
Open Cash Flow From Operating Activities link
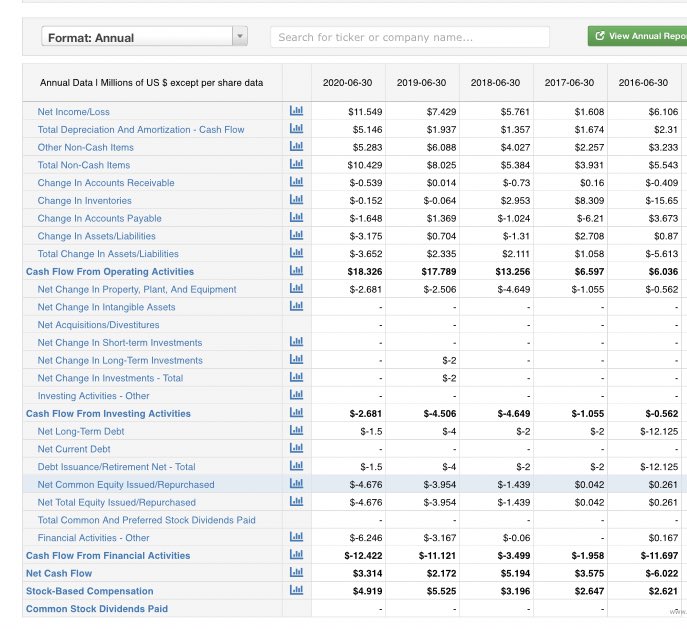coord(110,272)
